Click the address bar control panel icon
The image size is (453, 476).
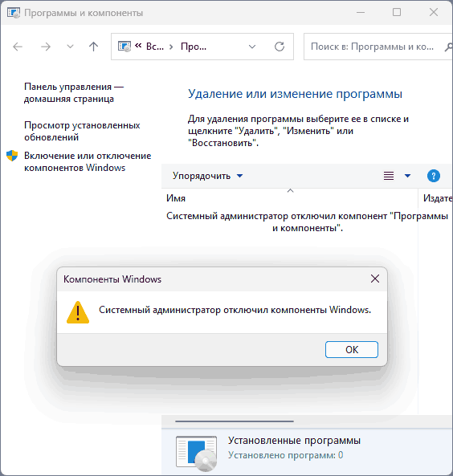click(124, 47)
